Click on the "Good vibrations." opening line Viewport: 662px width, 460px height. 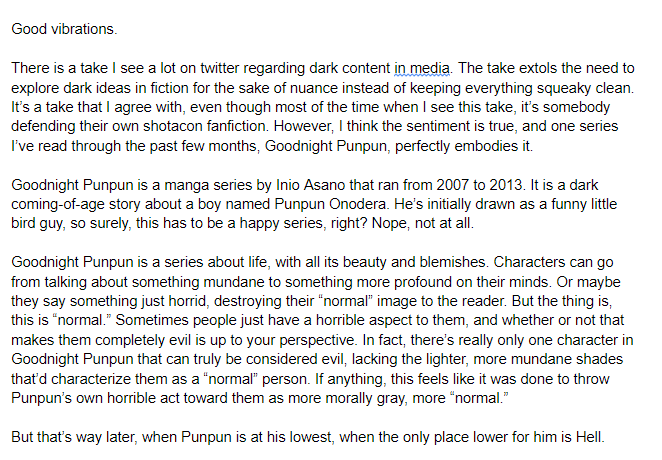[x=62, y=29]
